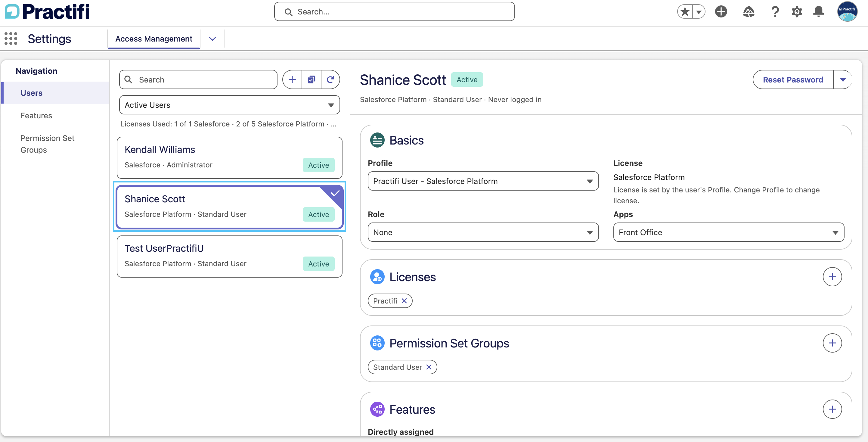
Task: Open the help question mark
Action: click(775, 12)
